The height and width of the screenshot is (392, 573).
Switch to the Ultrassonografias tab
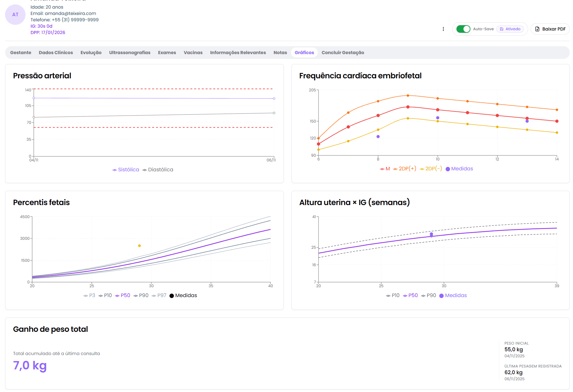click(x=130, y=53)
